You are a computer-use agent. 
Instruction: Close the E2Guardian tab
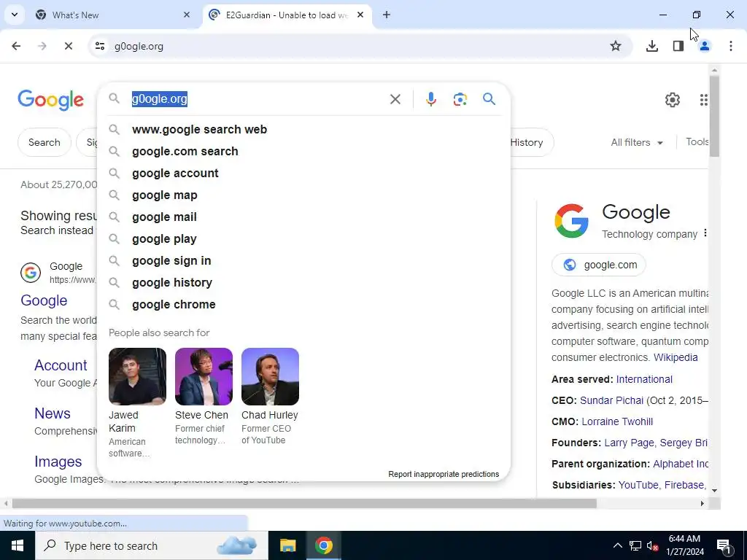pos(360,15)
